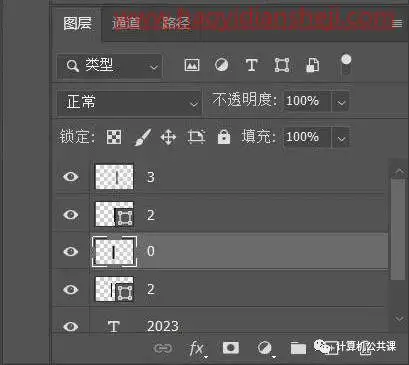Filter for pixel layers icon
409x365 pixels.
[x=192, y=65]
